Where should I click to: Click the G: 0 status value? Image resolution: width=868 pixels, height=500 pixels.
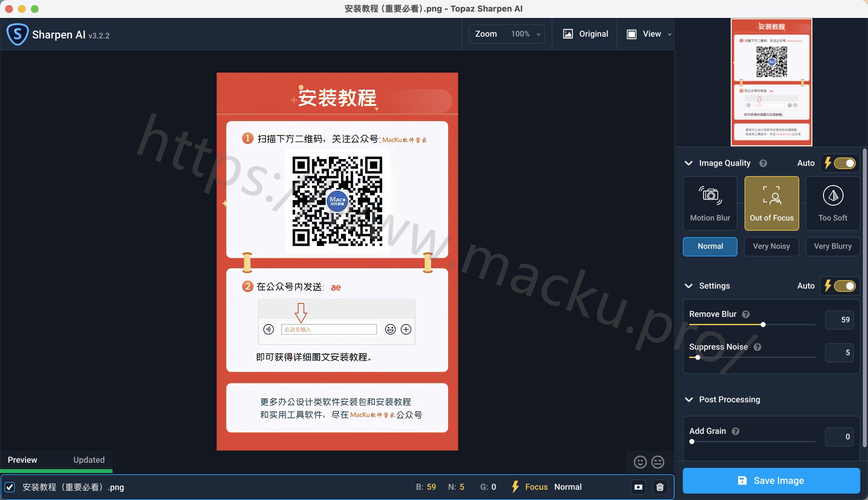click(x=488, y=487)
